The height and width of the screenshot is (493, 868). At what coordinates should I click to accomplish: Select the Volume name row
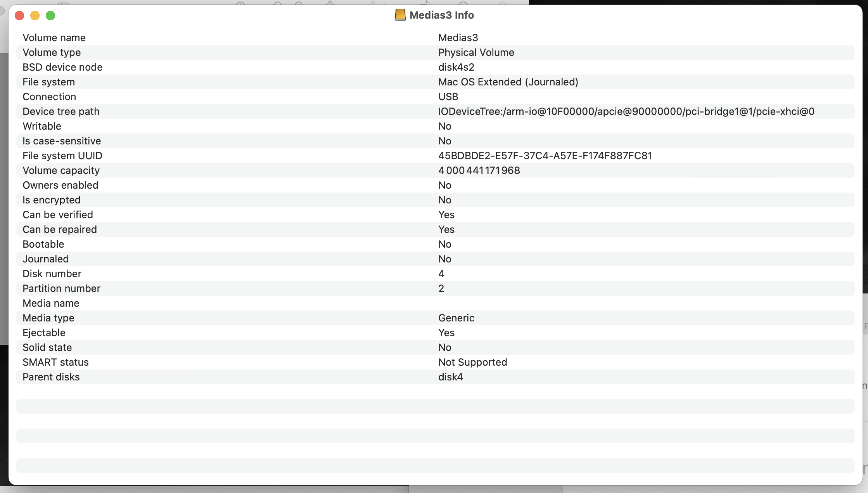(x=54, y=38)
